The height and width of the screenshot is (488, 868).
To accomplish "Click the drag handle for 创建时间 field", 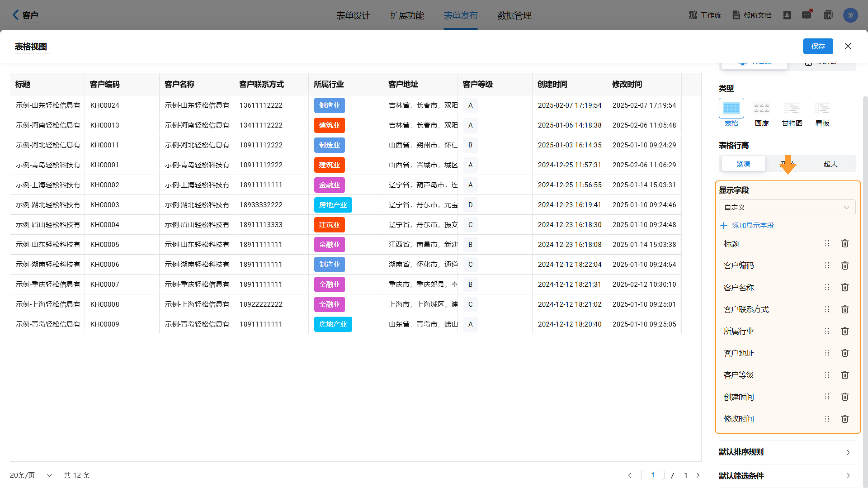I will (x=827, y=397).
